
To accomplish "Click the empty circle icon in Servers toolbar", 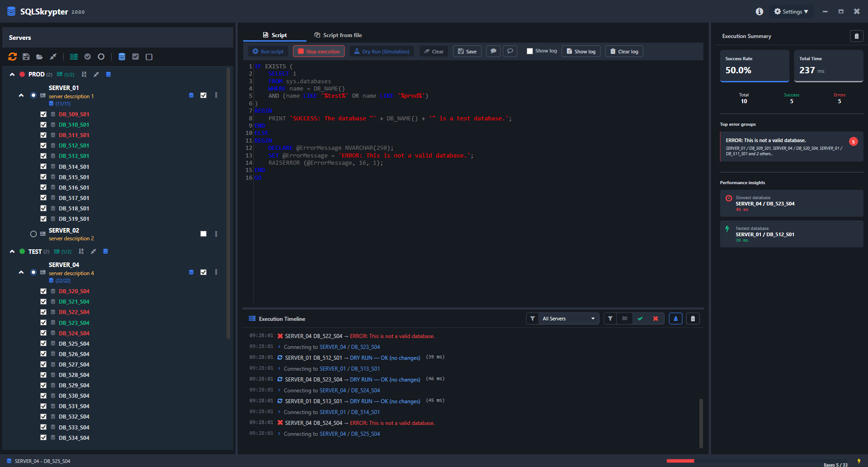I will click(101, 57).
